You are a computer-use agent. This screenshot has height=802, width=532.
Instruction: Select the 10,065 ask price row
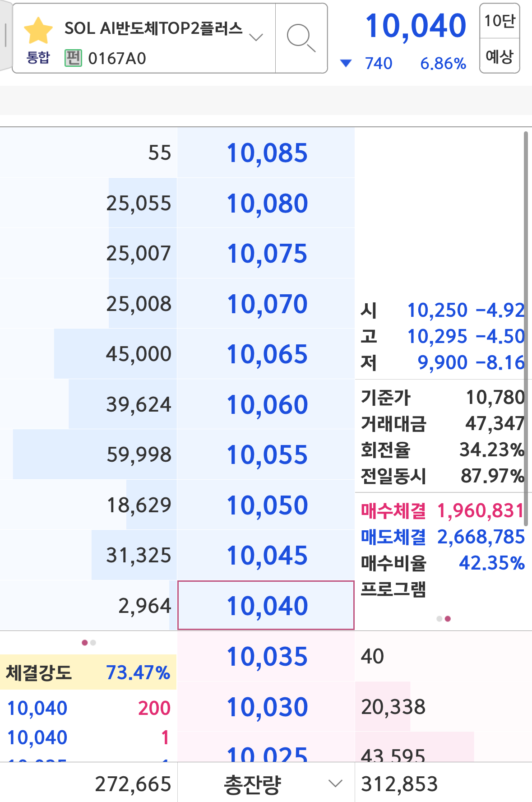coord(266,354)
